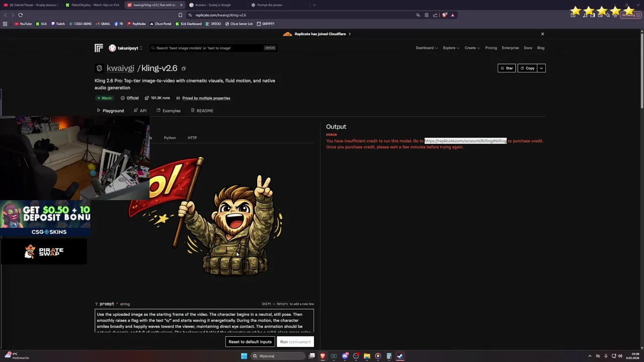This screenshot has height=362, width=644.
Task: Open the Kick bookmark
Action: [41, 24]
